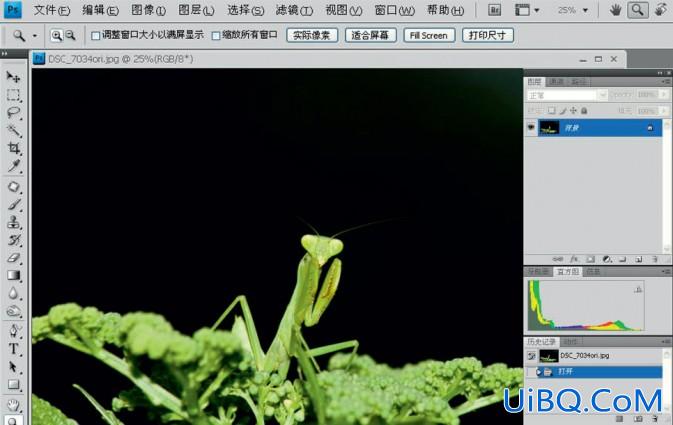Expand the toolbox with double-arrow
673x425 pixels.
pyautogui.click(x=4, y=54)
